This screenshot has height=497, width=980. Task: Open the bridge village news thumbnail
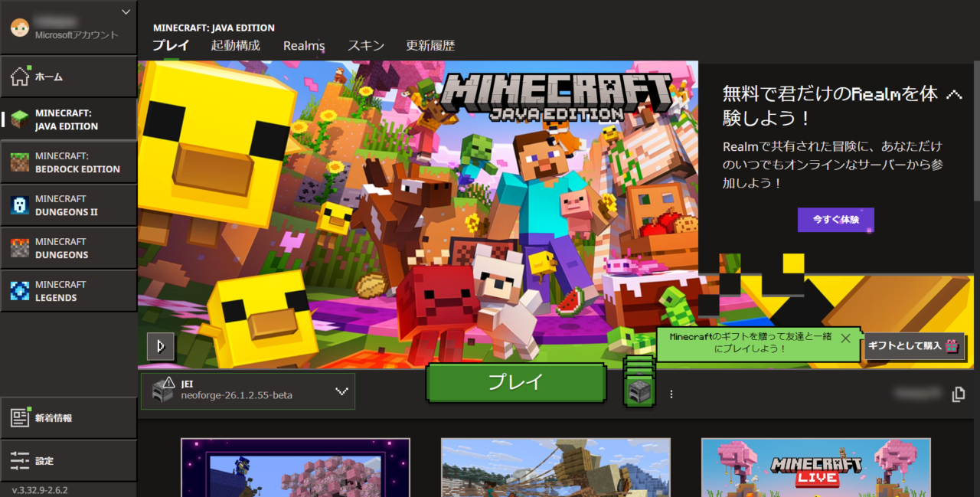tap(556, 467)
